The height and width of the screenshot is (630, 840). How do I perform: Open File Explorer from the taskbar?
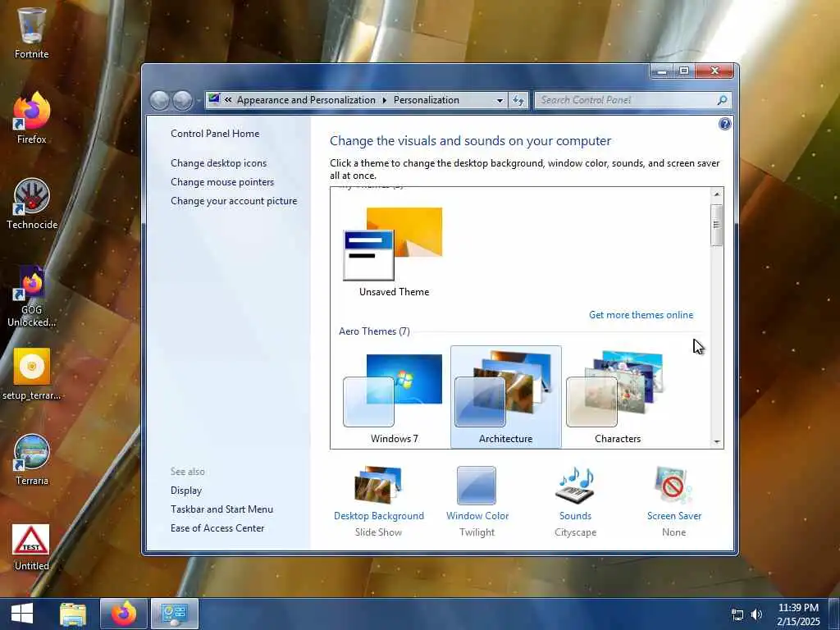click(x=73, y=614)
